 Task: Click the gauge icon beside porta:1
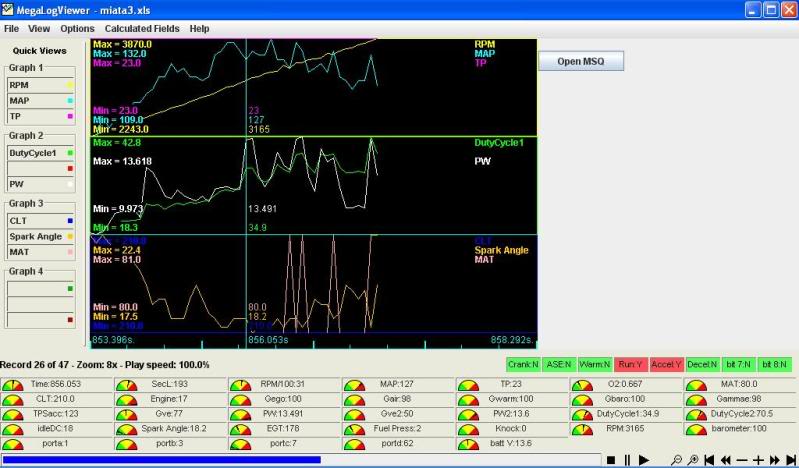click(x=13, y=445)
